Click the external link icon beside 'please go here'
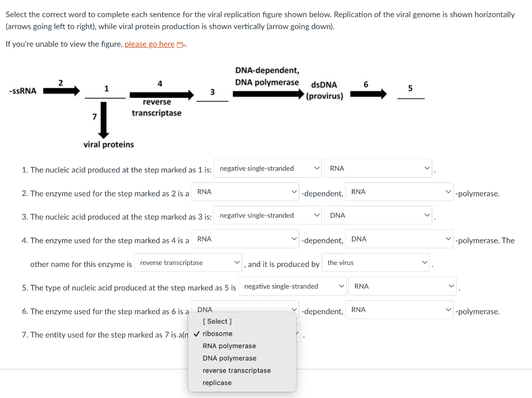532x398 pixels. pyautogui.click(x=181, y=45)
